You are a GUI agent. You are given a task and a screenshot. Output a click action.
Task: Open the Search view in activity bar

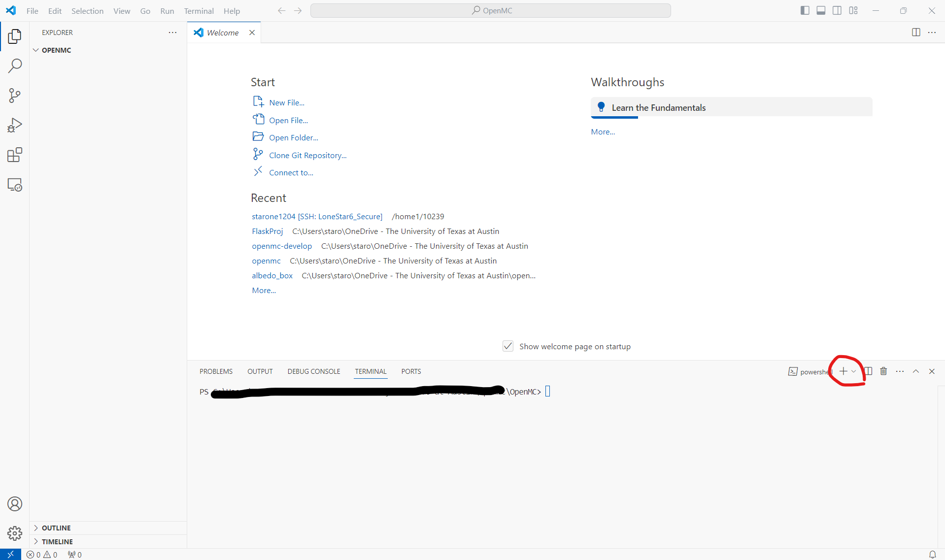[15, 66]
